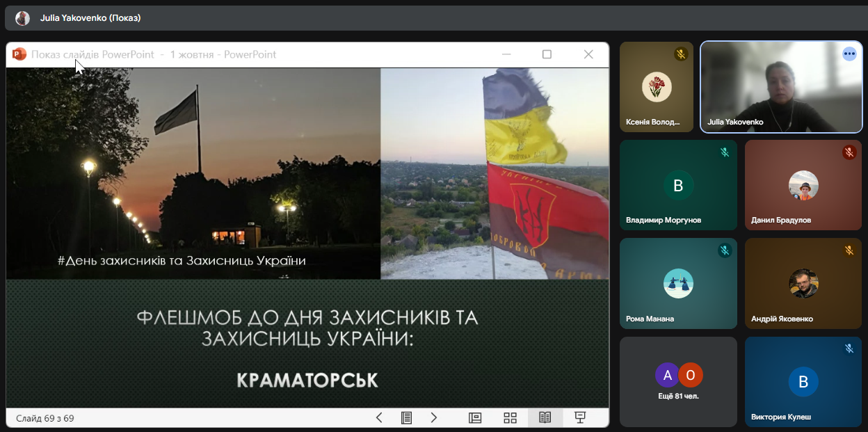The image size is (868, 432).
Task: Select Виктория Кулеш participant tile
Action: point(803,381)
